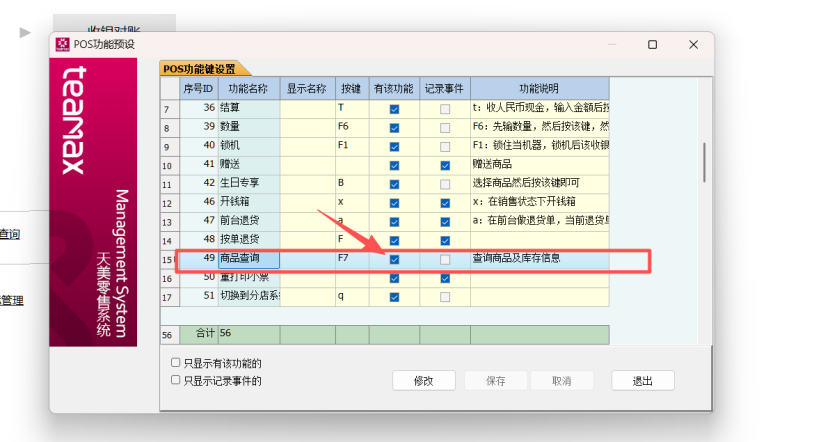Viewport: 830px width, 442px height.
Task: Click the 功能名称 column header
Action: click(249, 88)
